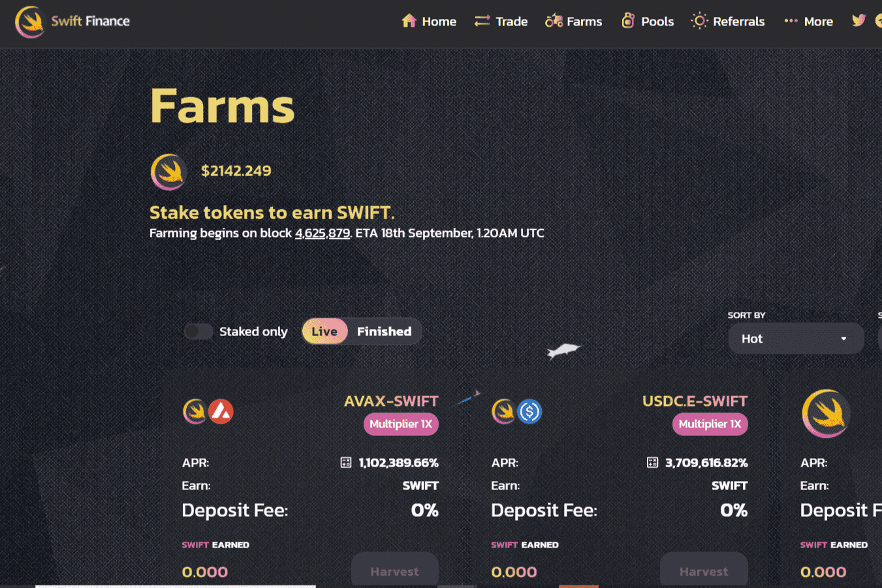Open the Twitter bird icon
The image size is (882, 588).
pos(858,20)
